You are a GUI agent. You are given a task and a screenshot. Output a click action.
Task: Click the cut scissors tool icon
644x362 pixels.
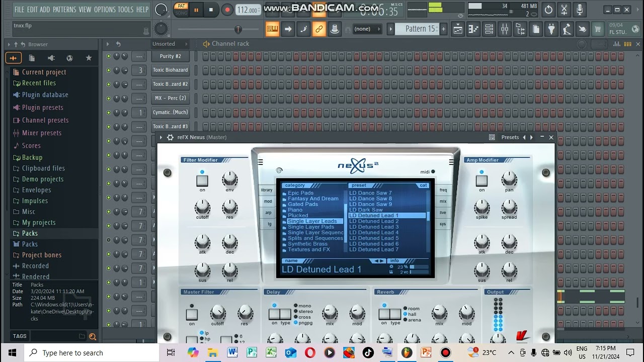coord(564,10)
